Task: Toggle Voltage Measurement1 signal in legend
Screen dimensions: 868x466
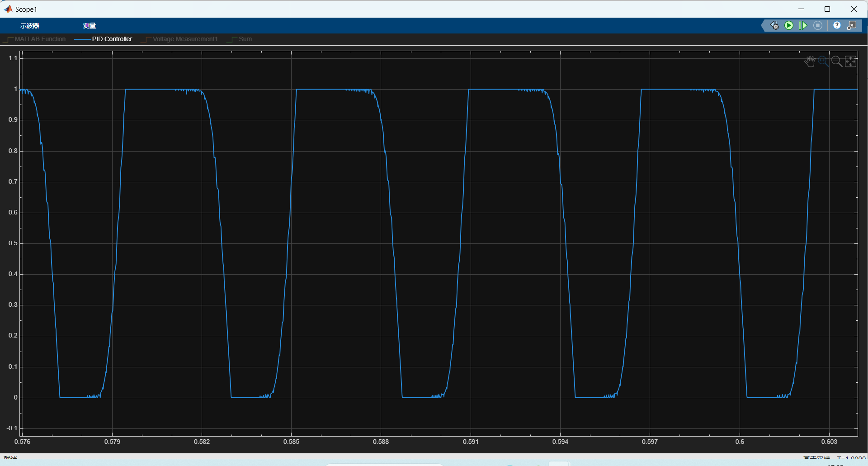Action: click(179, 39)
